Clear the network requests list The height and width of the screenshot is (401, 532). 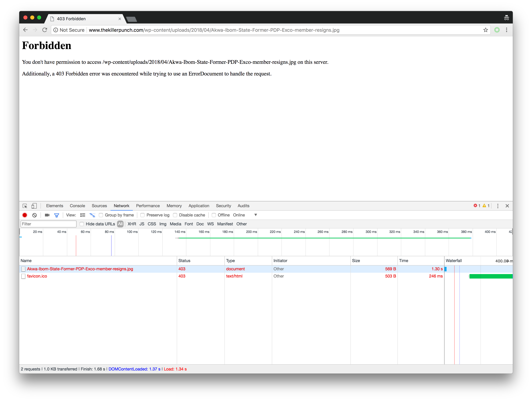point(34,215)
